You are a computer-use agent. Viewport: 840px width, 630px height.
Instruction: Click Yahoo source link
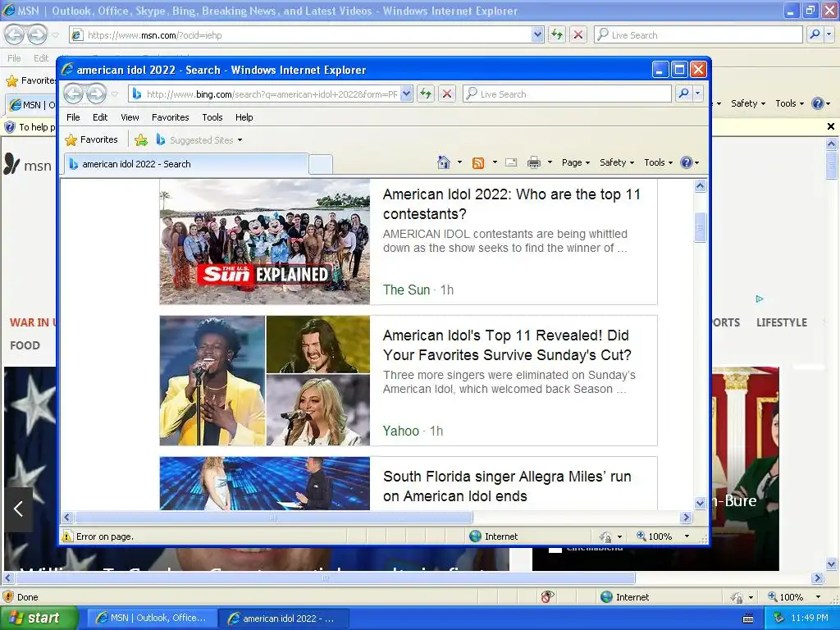click(400, 431)
